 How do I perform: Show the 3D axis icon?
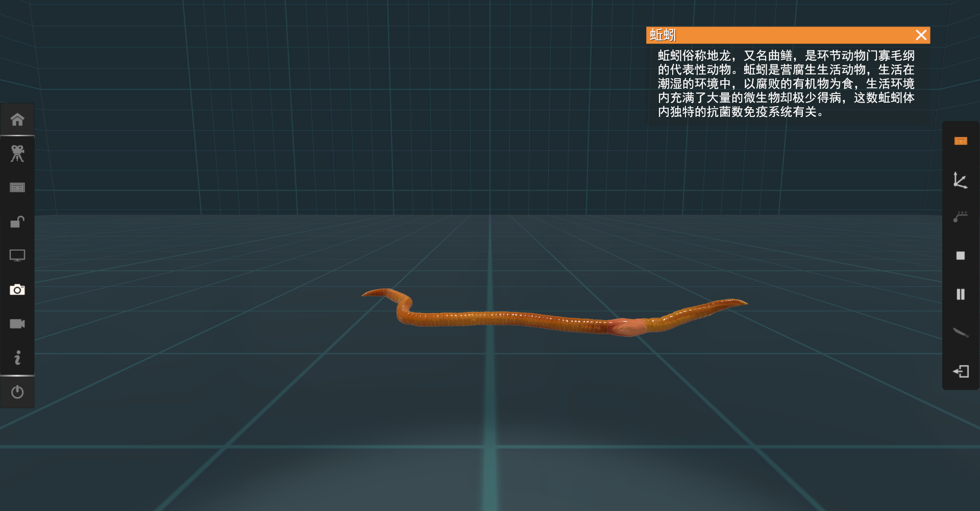click(x=960, y=180)
